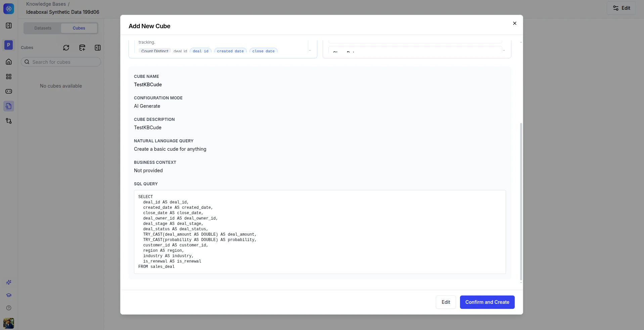Close the Add New Cube dialog
Image resolution: width=644 pixels, height=330 pixels.
[x=515, y=23]
